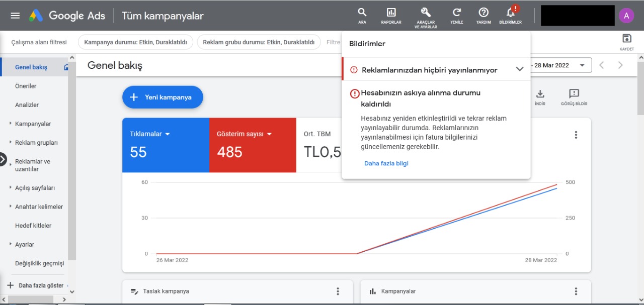Viewport: 644px width, 305px height.
Task: Open the overview card three-dot menu
Action: pos(576,135)
